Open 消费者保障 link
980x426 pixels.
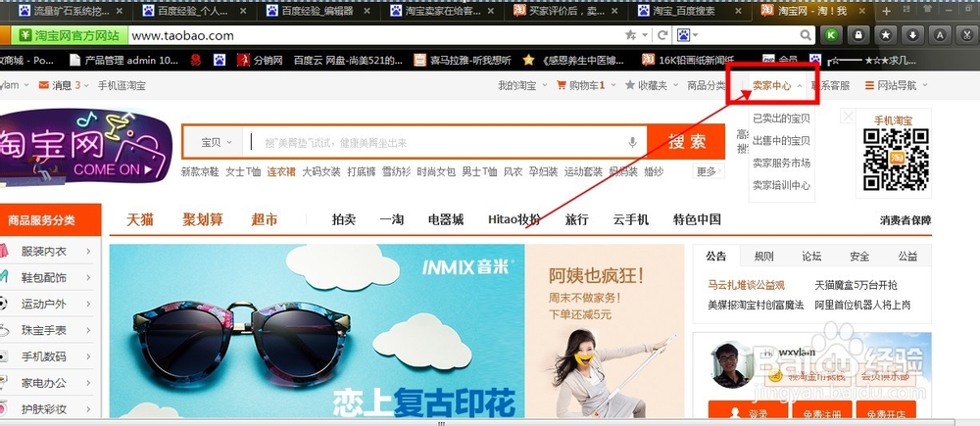(906, 220)
